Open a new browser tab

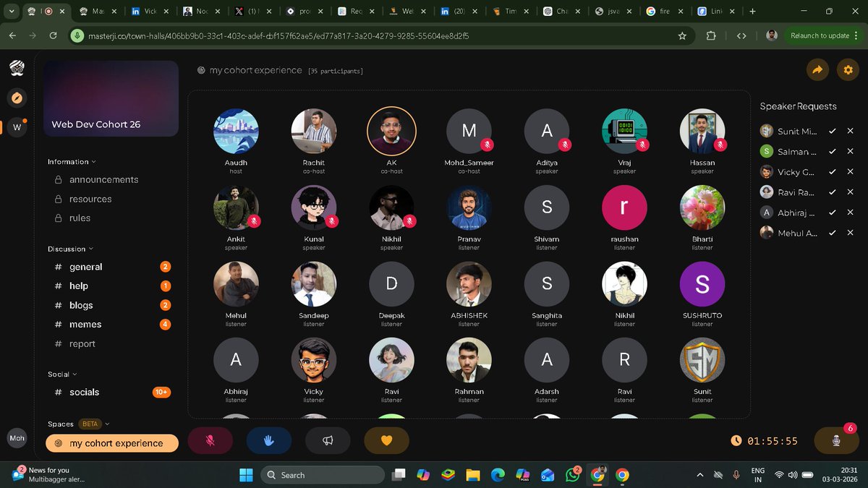tap(752, 12)
